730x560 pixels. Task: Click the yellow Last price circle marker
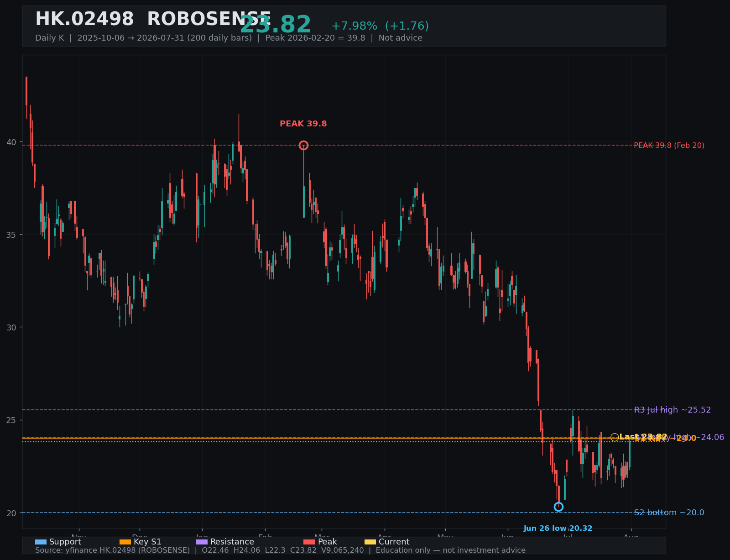pyautogui.click(x=615, y=437)
